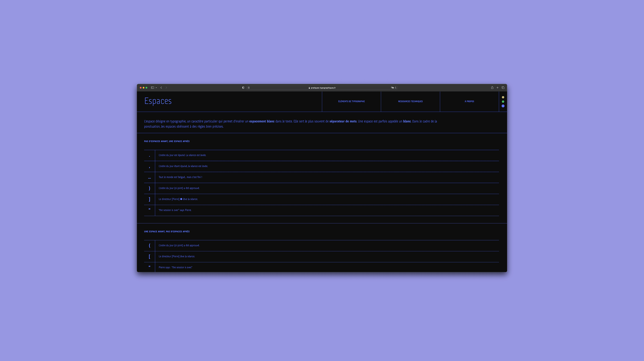Select the green theme color dot
The image size is (644, 361).
coord(503,102)
